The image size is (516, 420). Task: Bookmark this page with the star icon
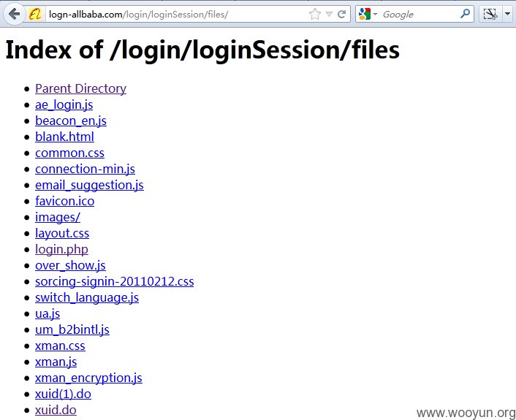314,14
